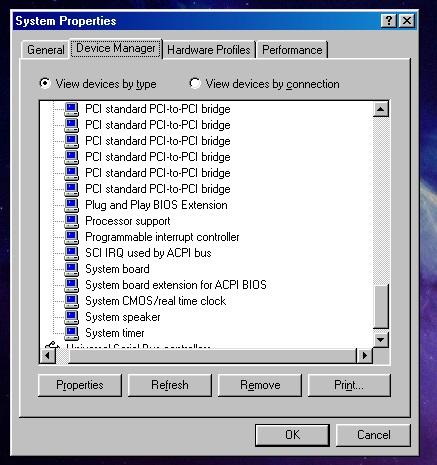Image resolution: width=437 pixels, height=465 pixels.
Task: Click the vertical scrollbar thumb
Action: [381, 306]
